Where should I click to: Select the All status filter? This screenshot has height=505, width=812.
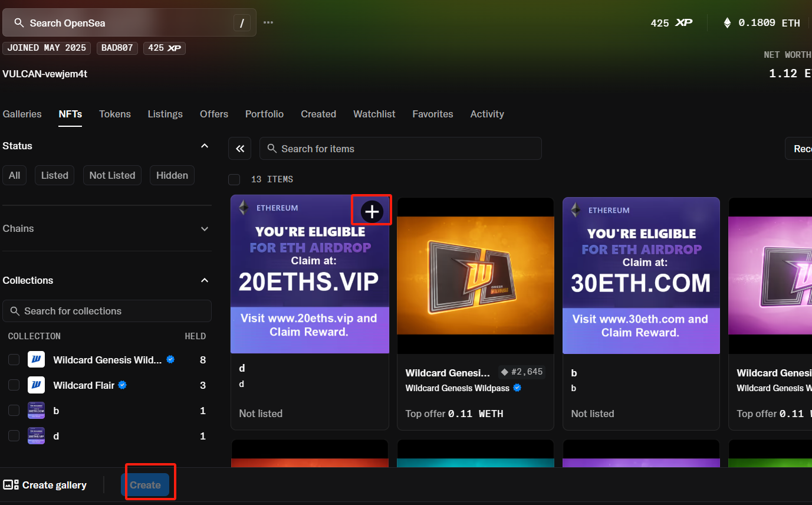pos(15,175)
